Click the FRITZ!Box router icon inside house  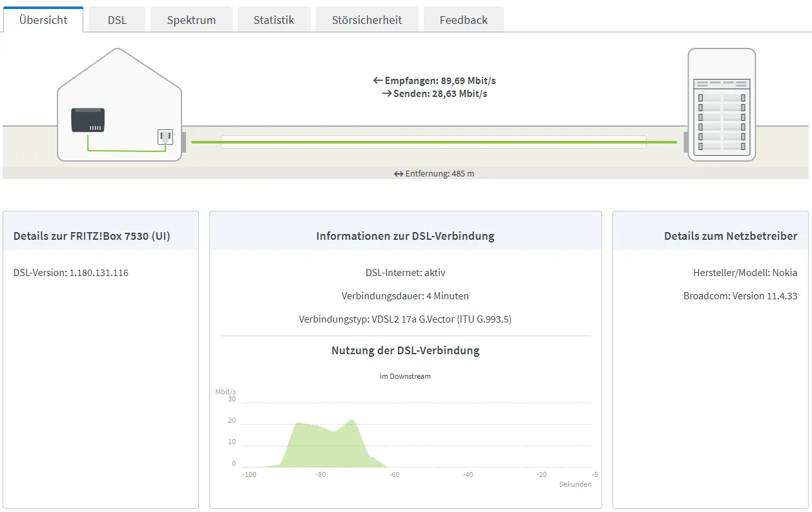click(87, 120)
